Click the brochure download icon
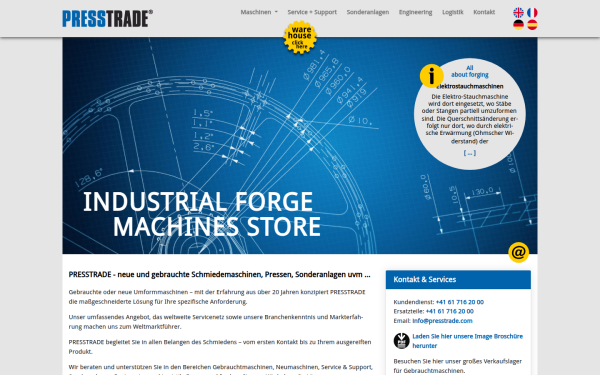Image resolution: width=600 pixels, height=375 pixels. point(401,341)
